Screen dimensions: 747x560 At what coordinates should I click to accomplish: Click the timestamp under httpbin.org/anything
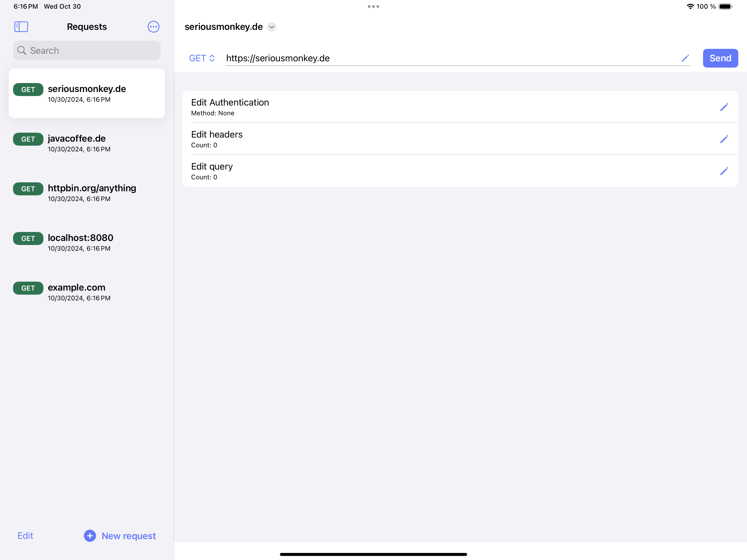pos(79,199)
